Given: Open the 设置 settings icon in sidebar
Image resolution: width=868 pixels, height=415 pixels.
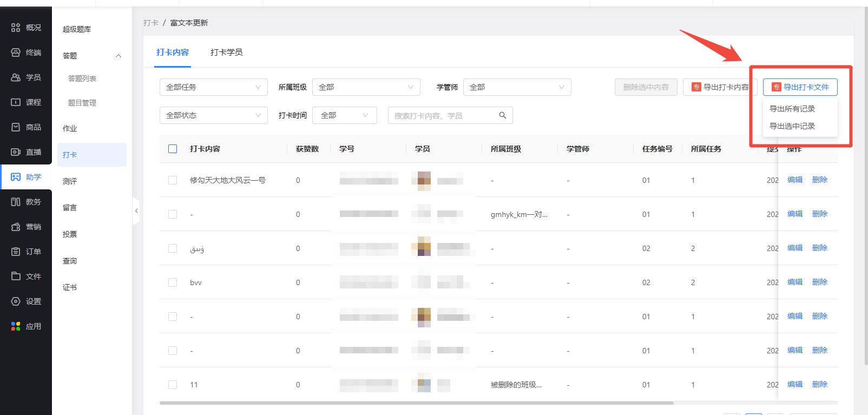Looking at the screenshot, I should (16, 301).
